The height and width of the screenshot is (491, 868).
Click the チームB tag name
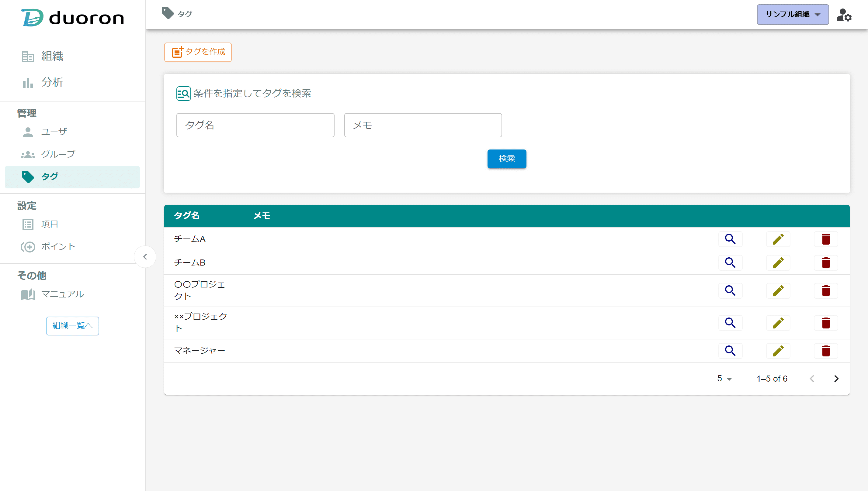pyautogui.click(x=190, y=263)
